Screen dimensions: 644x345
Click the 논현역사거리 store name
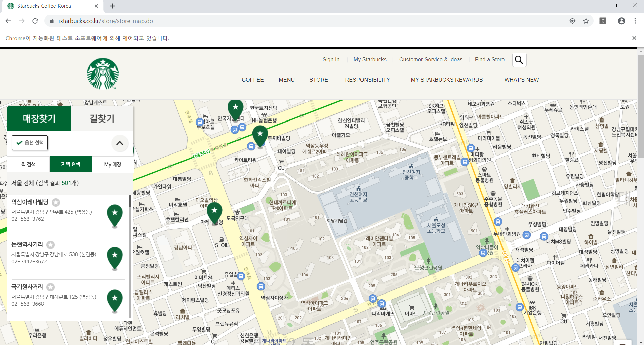[27, 244]
